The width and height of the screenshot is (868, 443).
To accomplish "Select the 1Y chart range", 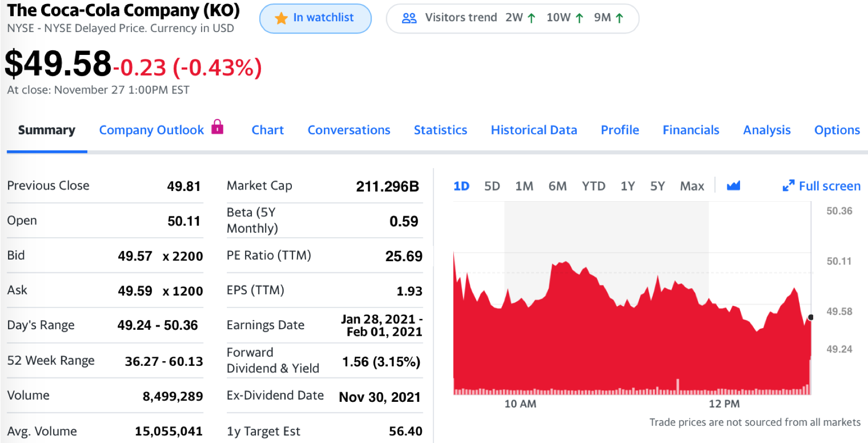I will tap(628, 186).
